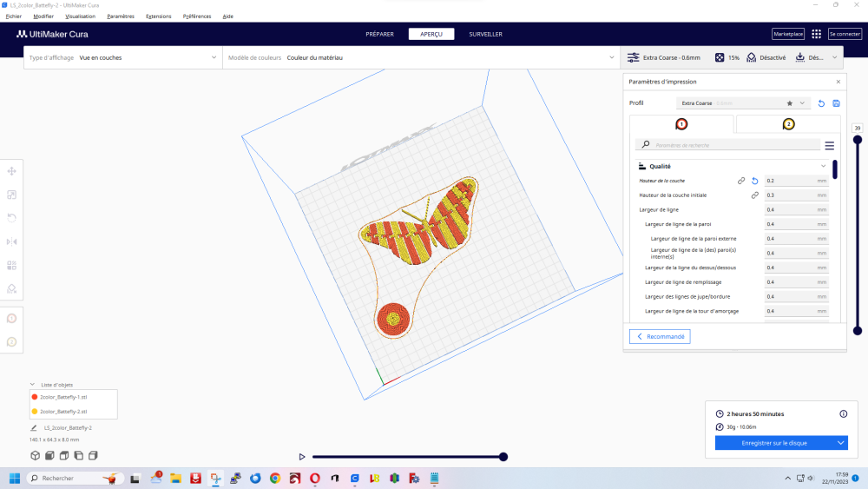
Task: Click the Paramètres de recherche field
Action: click(x=728, y=145)
